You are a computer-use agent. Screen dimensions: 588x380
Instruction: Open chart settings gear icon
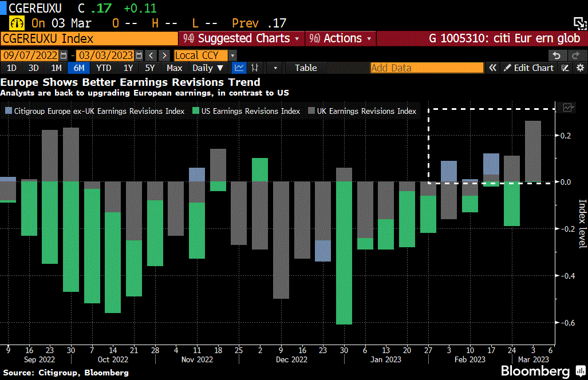tap(580, 68)
